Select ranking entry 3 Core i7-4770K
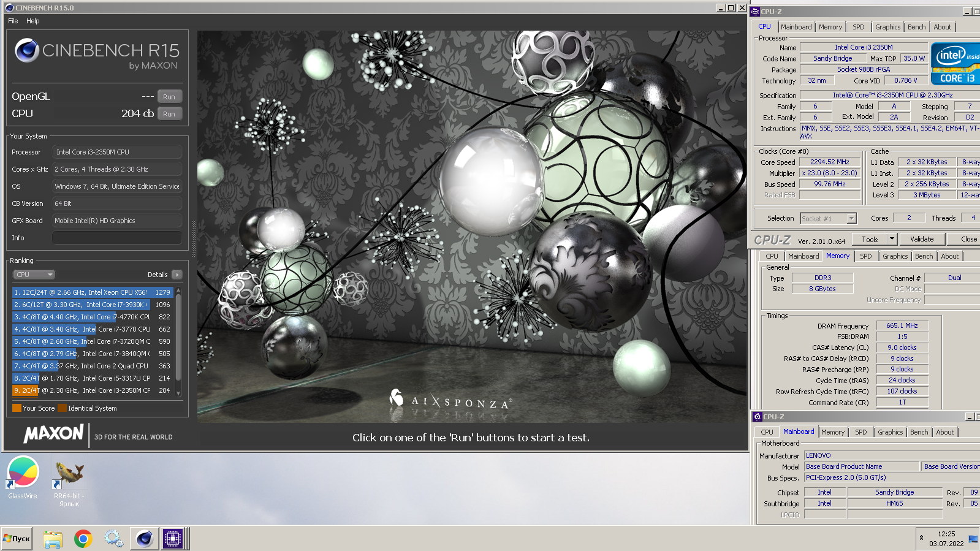 [93, 317]
